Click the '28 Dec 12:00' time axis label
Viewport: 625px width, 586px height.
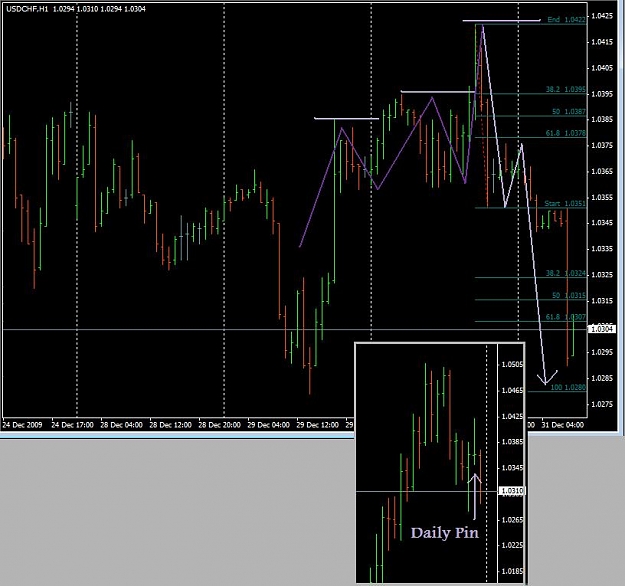coord(171,425)
